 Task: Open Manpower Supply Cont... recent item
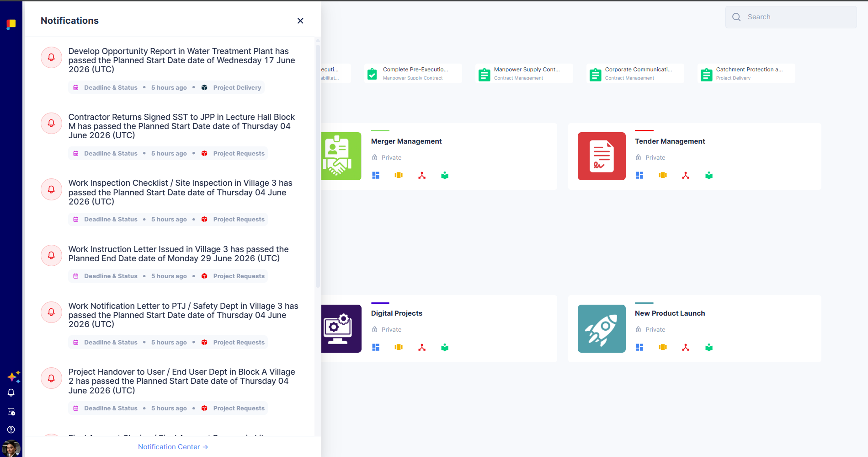point(524,73)
